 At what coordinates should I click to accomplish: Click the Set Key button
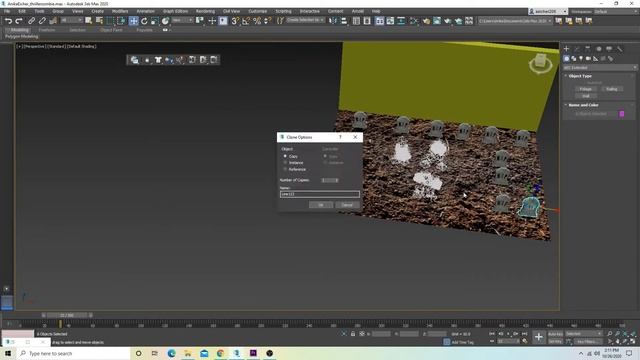555,341
